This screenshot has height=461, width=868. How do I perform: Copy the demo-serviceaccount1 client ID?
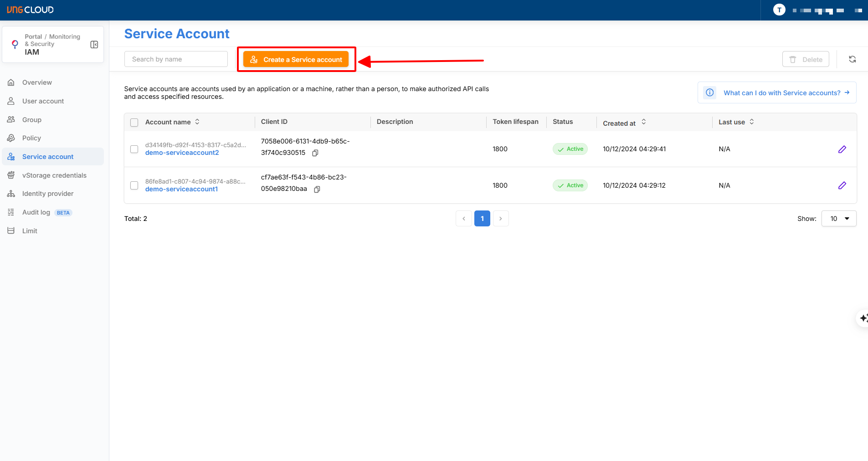click(x=317, y=189)
